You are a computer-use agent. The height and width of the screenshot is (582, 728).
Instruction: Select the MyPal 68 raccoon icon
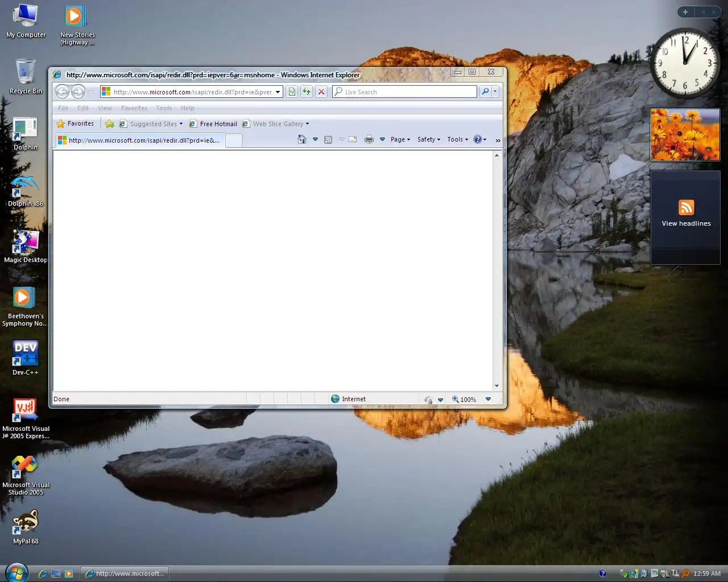(26, 526)
